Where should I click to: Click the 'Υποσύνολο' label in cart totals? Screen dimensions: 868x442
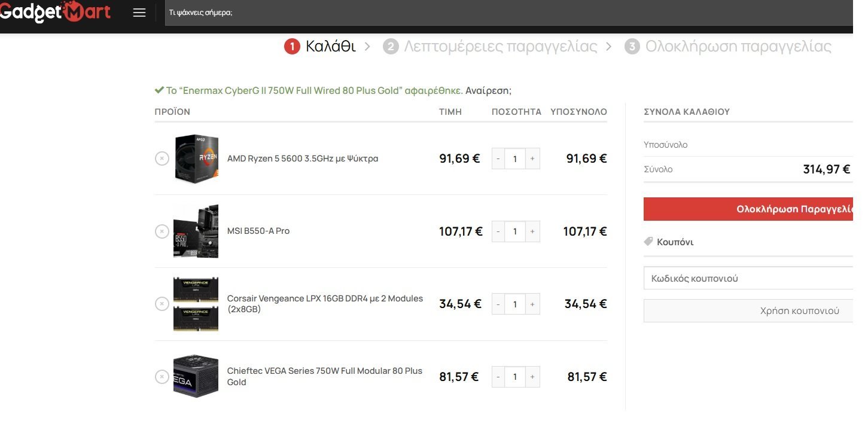pyautogui.click(x=666, y=145)
